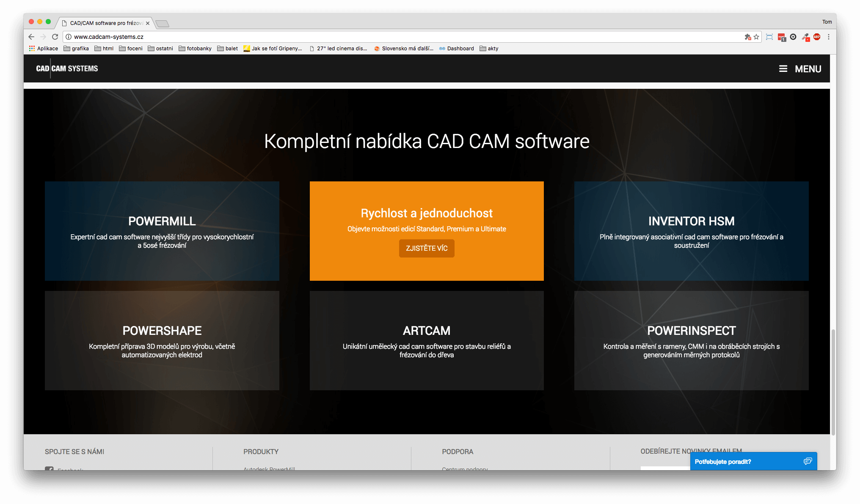Open the html bookmarks folder

[x=104, y=49]
